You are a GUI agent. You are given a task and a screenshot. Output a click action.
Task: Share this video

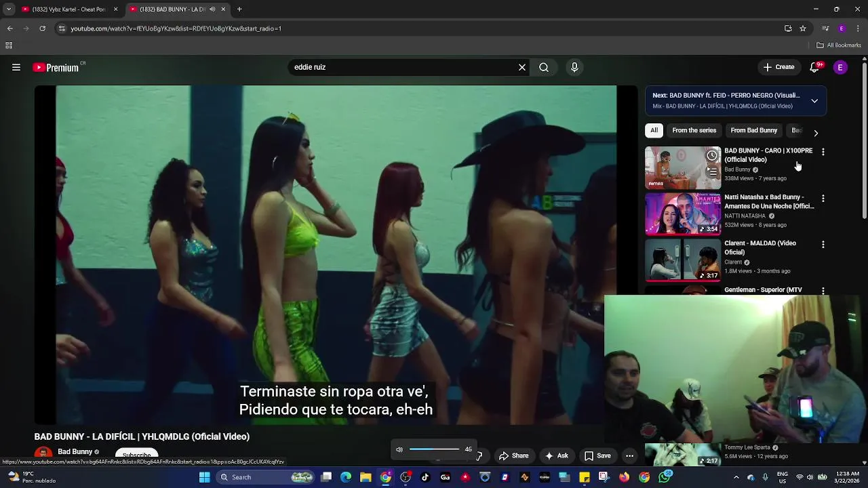(x=513, y=455)
